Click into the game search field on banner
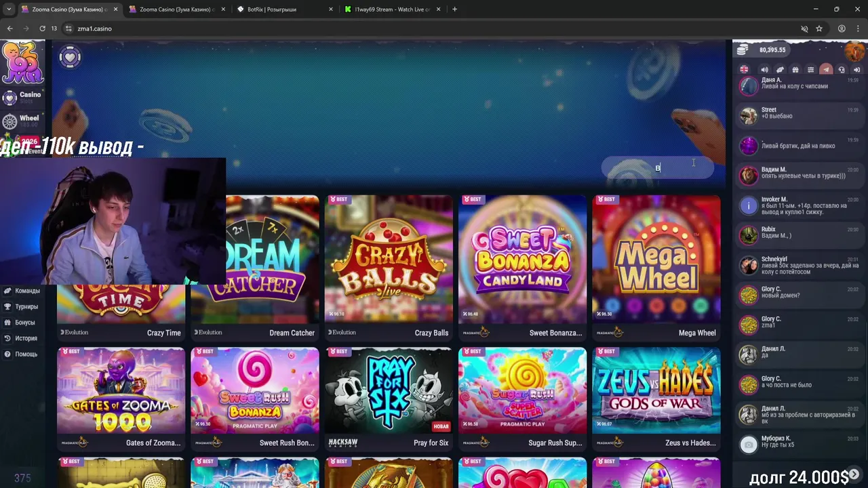The height and width of the screenshot is (488, 868). coord(658,167)
